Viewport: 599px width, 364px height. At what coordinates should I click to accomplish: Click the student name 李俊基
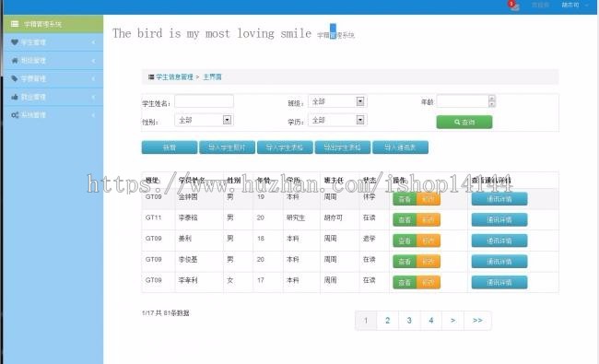(188, 259)
